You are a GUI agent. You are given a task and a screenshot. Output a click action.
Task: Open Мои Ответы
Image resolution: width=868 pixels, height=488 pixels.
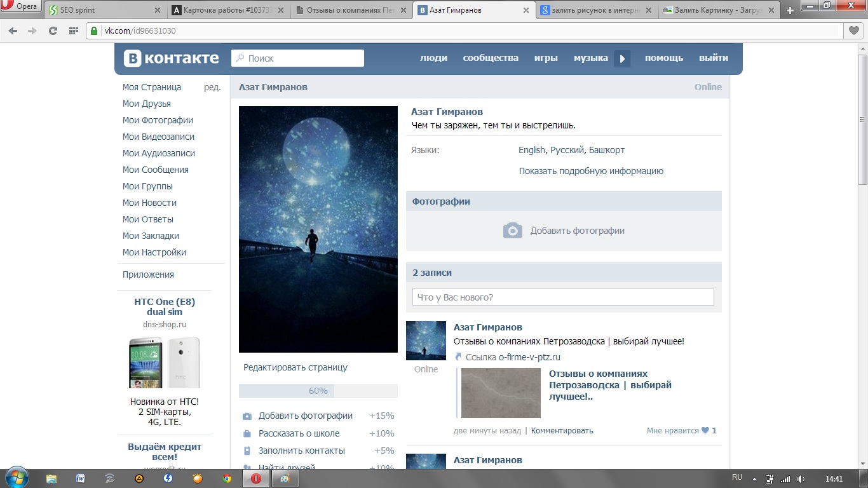click(148, 219)
